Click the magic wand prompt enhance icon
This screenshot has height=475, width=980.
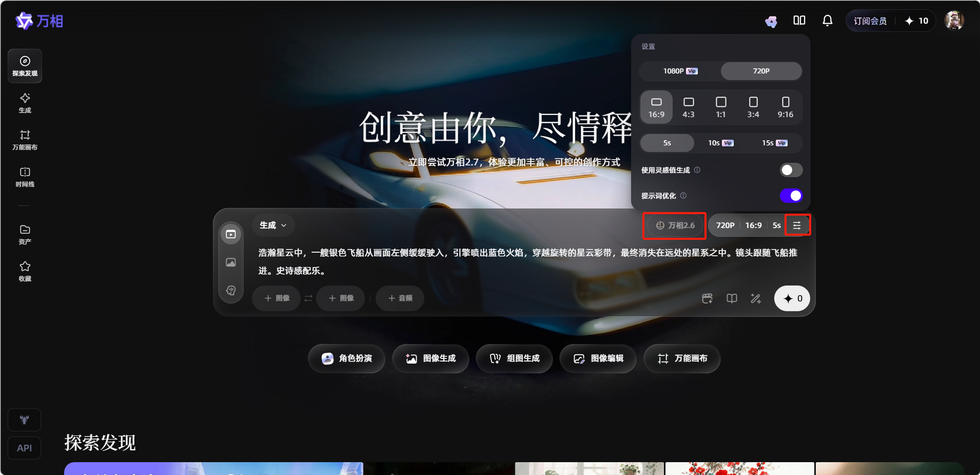click(x=756, y=298)
